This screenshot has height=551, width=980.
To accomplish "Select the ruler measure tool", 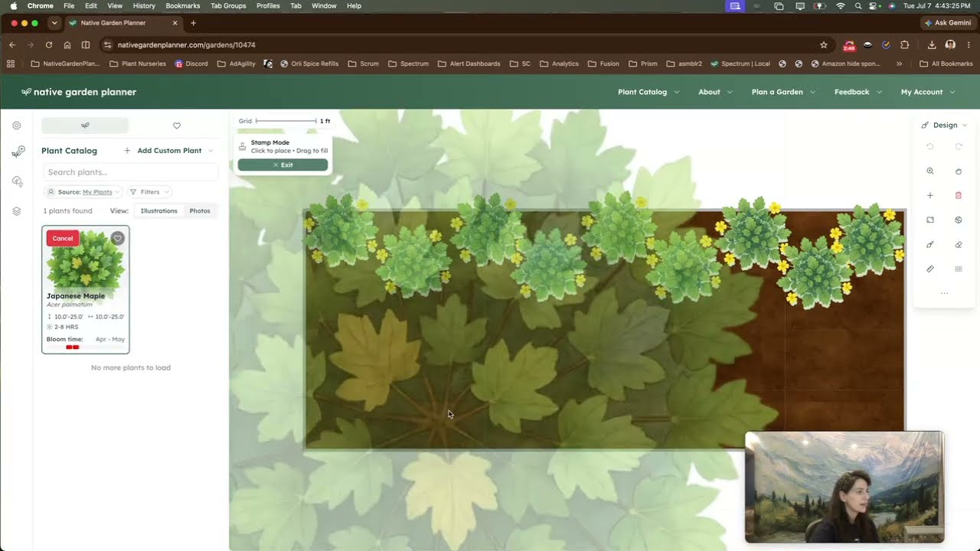I will (930, 269).
